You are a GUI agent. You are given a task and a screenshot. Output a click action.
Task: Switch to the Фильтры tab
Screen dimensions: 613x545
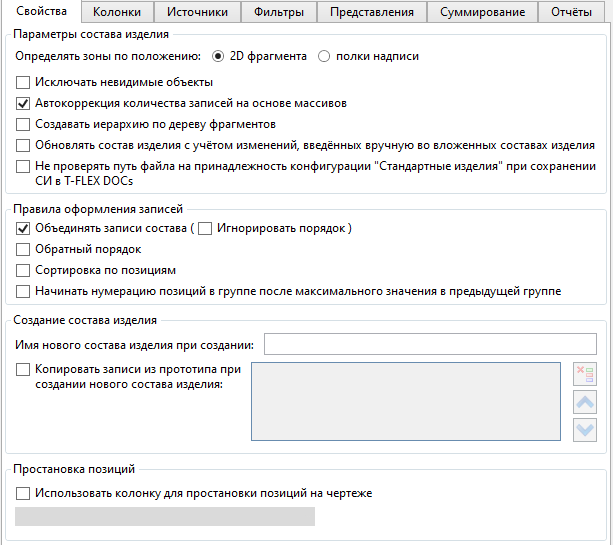click(x=279, y=12)
